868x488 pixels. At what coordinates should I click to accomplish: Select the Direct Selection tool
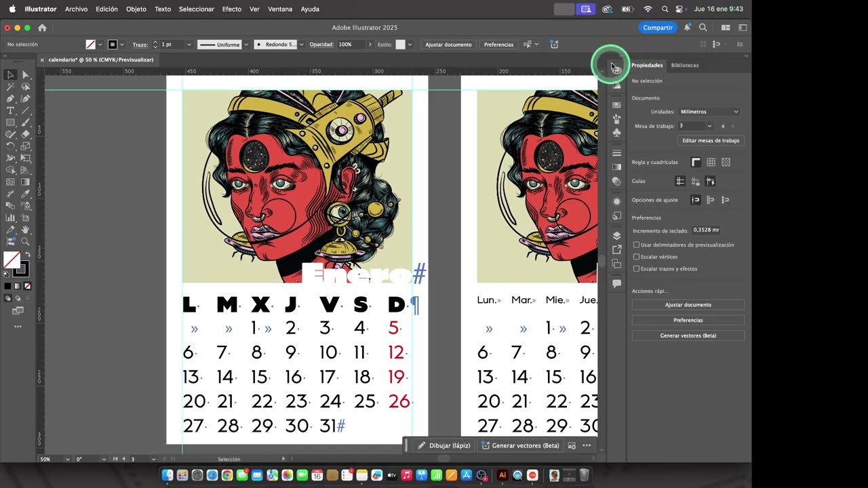pyautogui.click(x=25, y=75)
